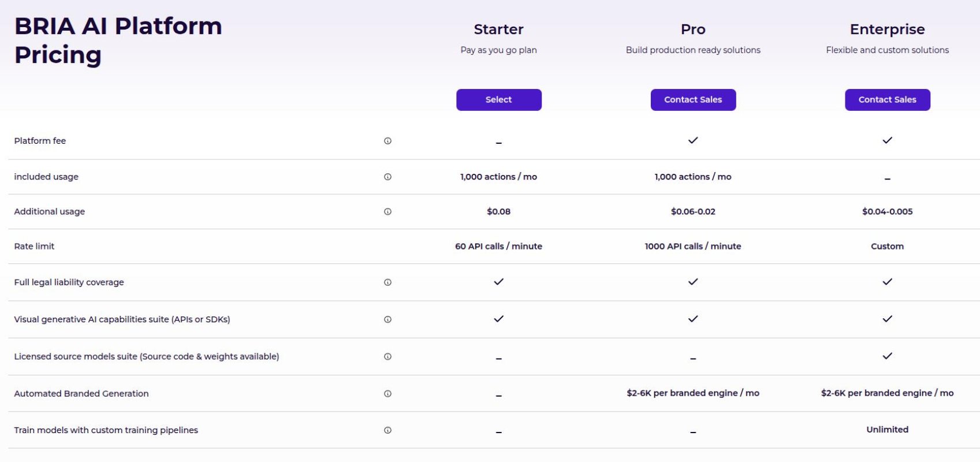This screenshot has width=980, height=462.
Task: Click the Starter checkmark for legal liability coverage
Action: click(498, 282)
